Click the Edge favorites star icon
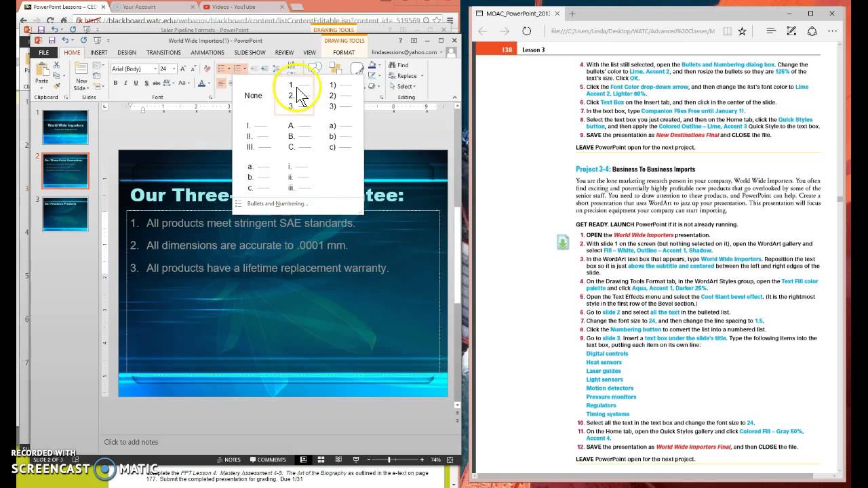 point(743,31)
